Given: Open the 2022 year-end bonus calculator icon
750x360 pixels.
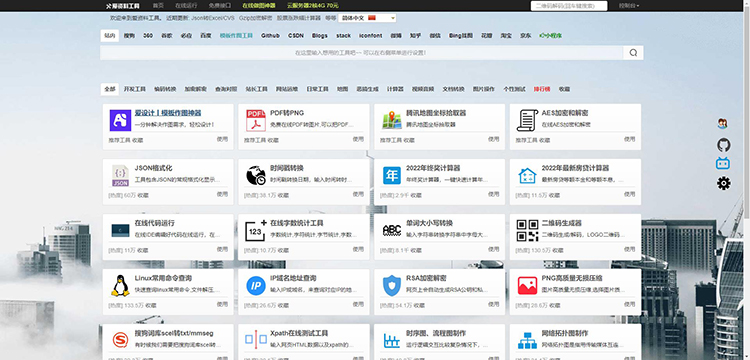Looking at the screenshot, I should pos(392,175).
